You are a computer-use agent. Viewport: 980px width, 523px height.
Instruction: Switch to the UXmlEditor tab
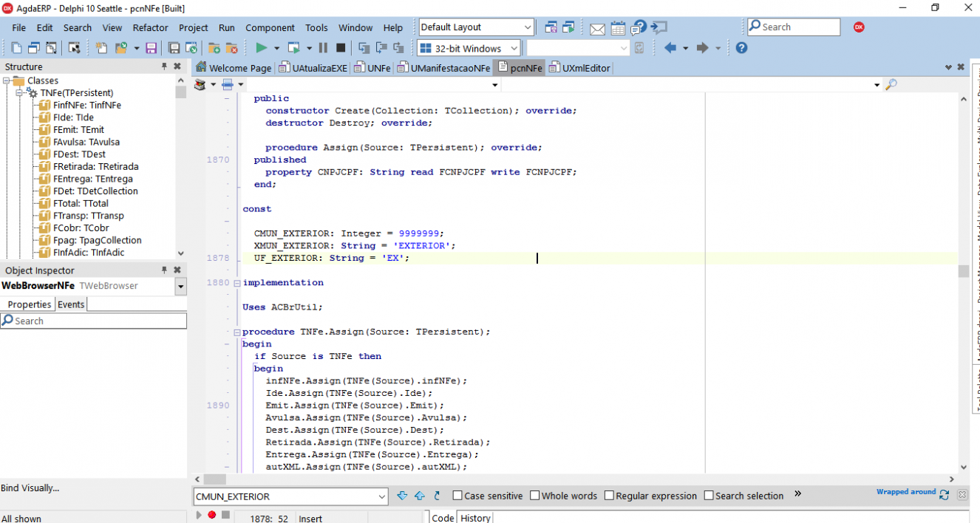click(580, 68)
